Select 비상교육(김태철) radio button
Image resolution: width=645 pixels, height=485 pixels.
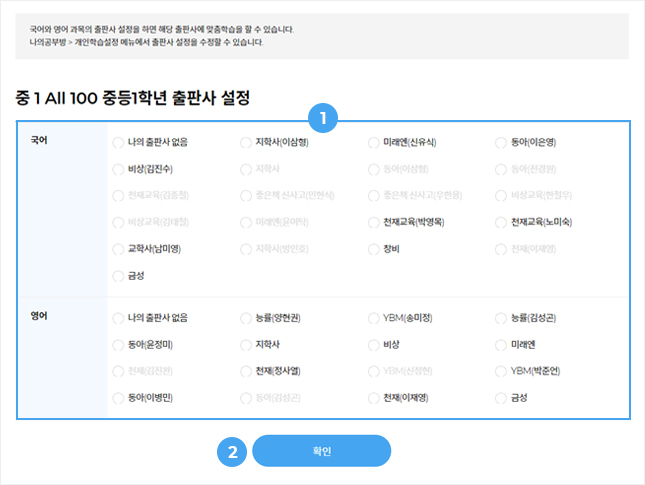[118, 223]
